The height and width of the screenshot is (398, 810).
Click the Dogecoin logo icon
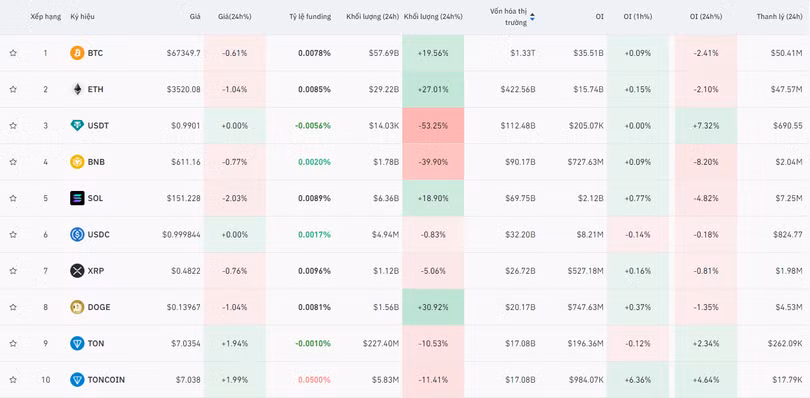click(77, 307)
